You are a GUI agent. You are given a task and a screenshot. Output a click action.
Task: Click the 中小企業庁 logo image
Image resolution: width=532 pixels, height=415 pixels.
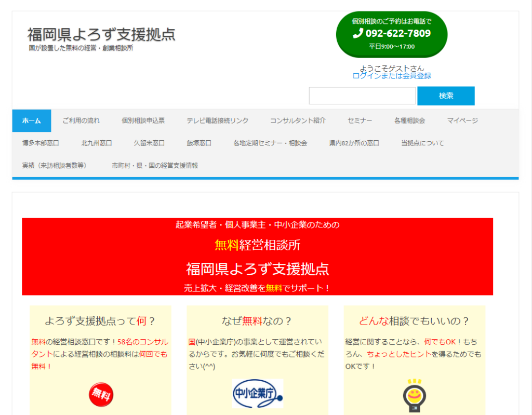257,394
